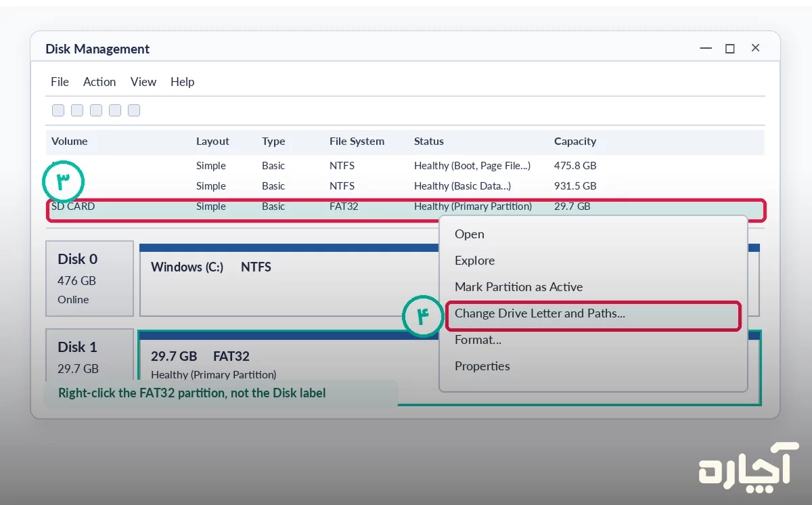Choose Open from the context menu
Image resolution: width=812 pixels, height=505 pixels.
click(x=470, y=234)
